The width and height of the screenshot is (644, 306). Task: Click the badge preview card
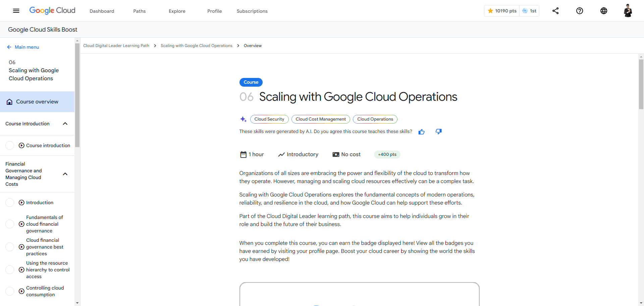click(359, 294)
